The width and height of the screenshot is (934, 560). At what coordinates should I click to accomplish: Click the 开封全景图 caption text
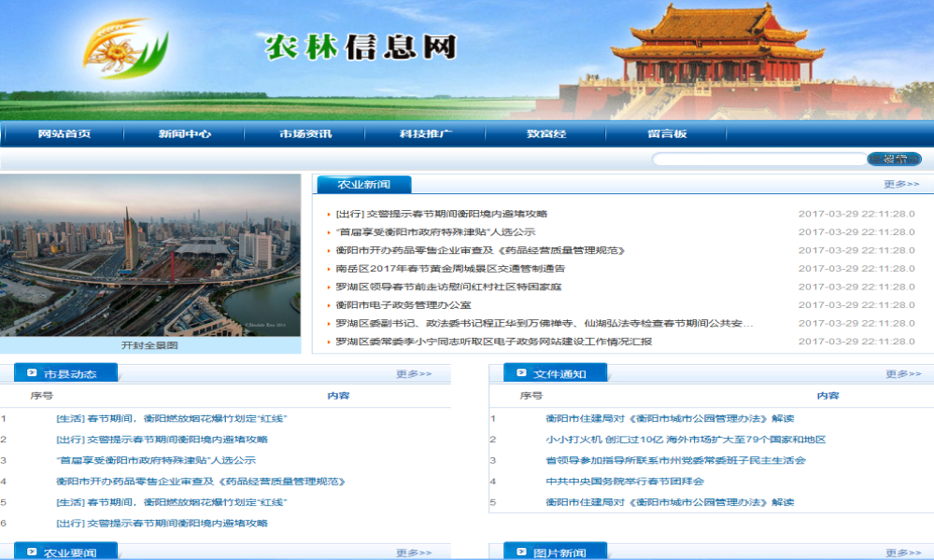point(149,345)
